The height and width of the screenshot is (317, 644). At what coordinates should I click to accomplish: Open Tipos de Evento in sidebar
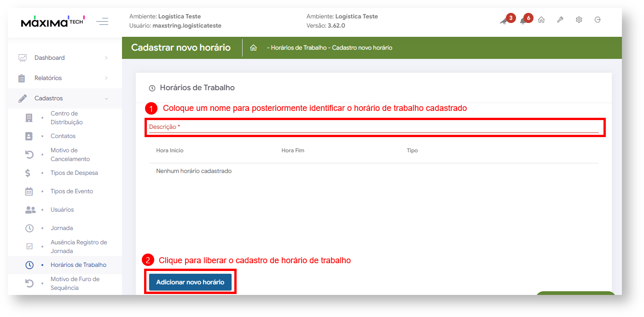click(x=72, y=191)
